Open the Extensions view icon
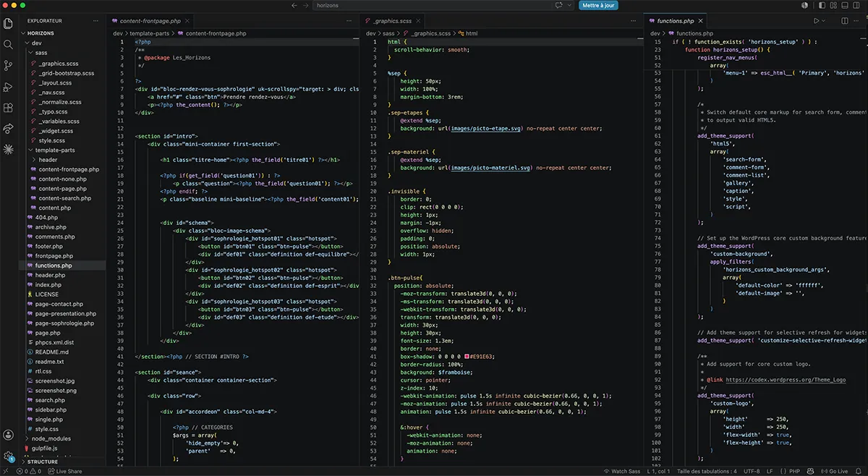Image resolution: width=868 pixels, height=476 pixels. [8, 108]
